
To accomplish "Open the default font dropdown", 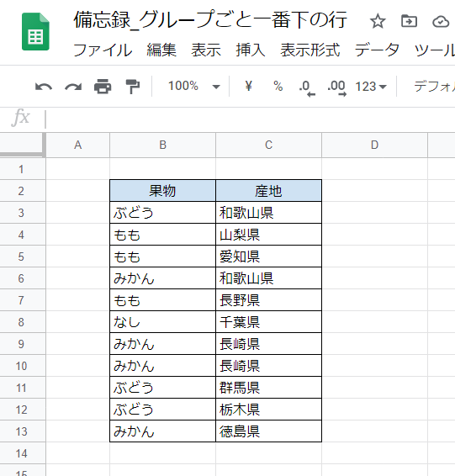I will click(x=434, y=87).
